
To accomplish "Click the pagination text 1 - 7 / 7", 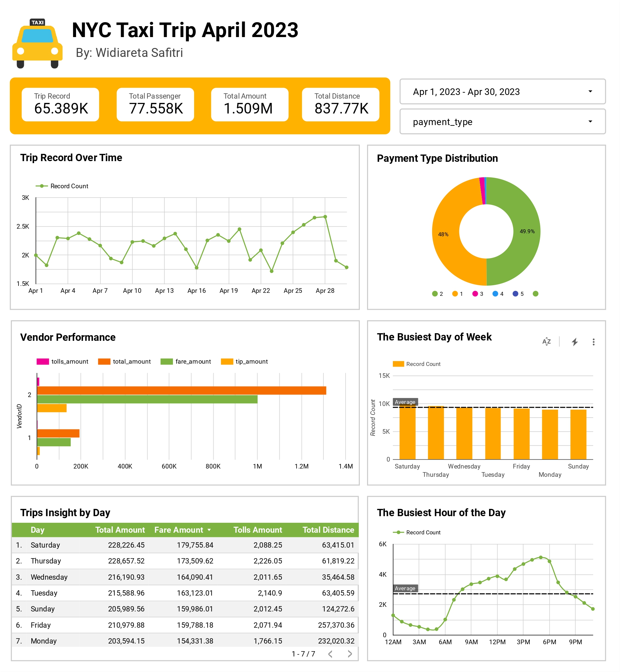I will pyautogui.click(x=303, y=654).
